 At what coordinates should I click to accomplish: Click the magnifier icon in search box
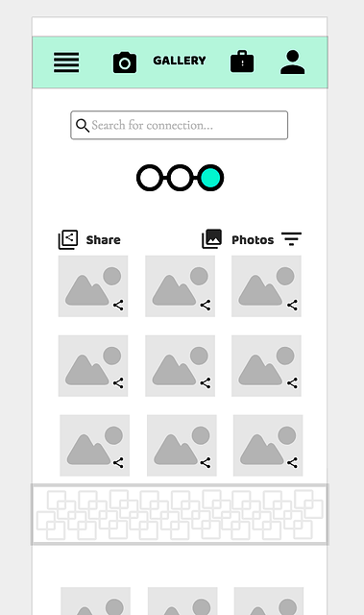83,126
